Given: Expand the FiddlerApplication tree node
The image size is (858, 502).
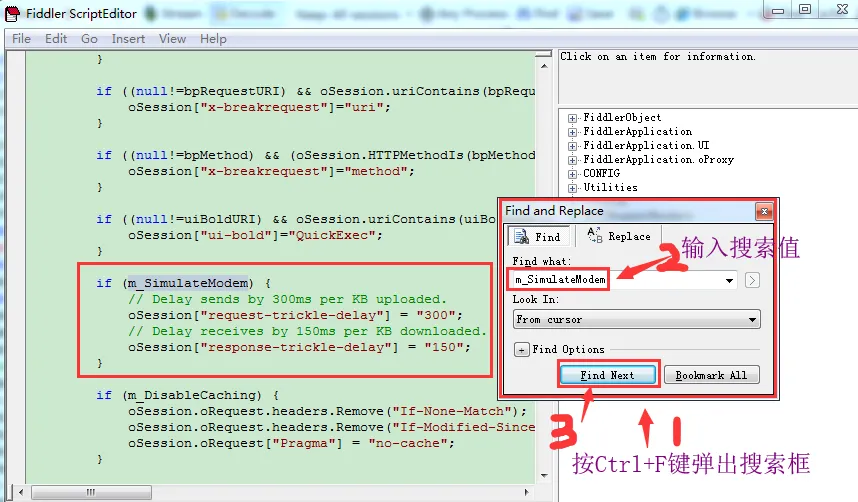Looking at the screenshot, I should tap(572, 132).
